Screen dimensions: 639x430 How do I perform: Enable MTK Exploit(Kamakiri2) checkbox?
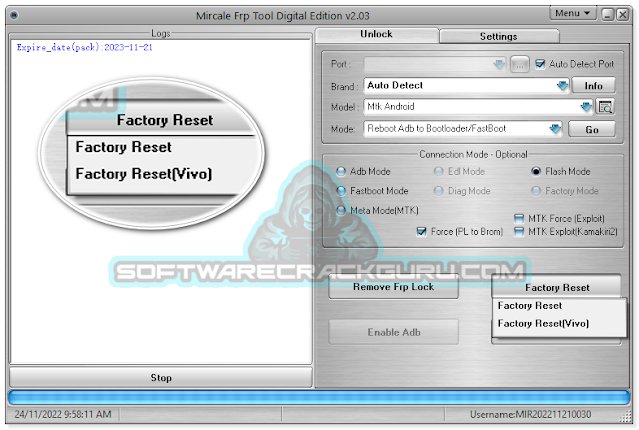(519, 232)
